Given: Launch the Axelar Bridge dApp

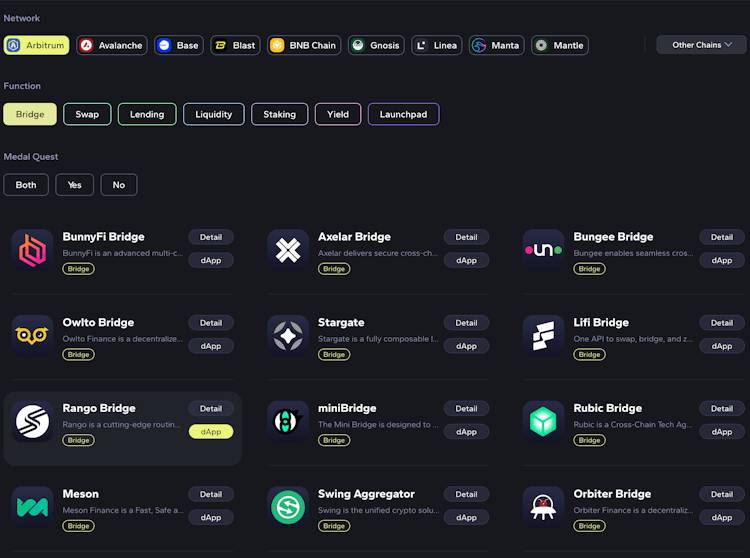Looking at the screenshot, I should (466, 261).
